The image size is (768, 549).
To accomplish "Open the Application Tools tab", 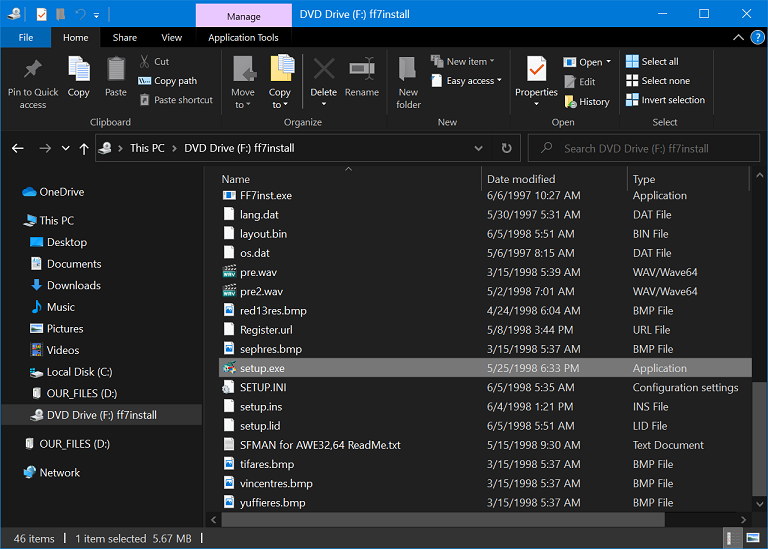I will tap(243, 38).
